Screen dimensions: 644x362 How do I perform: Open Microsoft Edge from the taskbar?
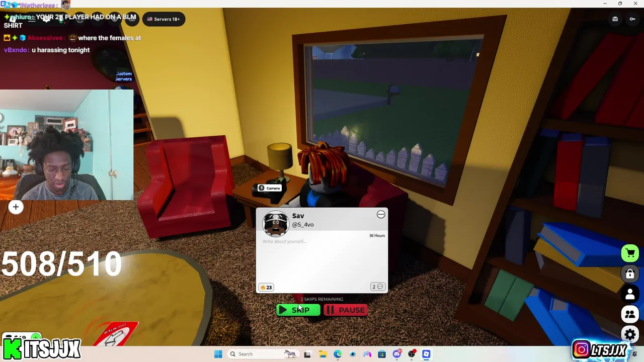click(338, 354)
